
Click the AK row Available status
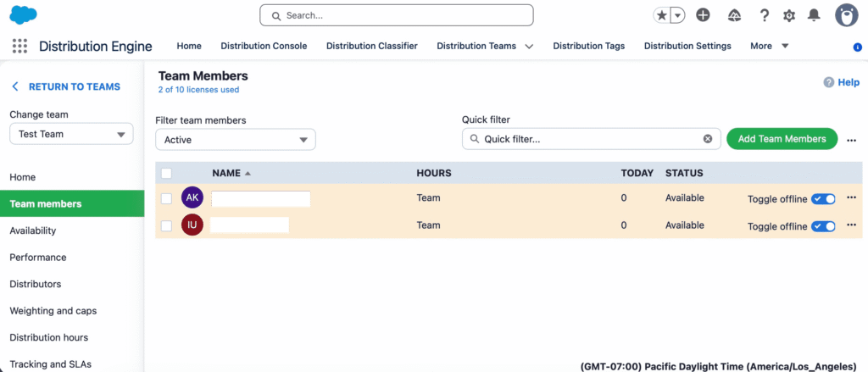(x=685, y=197)
